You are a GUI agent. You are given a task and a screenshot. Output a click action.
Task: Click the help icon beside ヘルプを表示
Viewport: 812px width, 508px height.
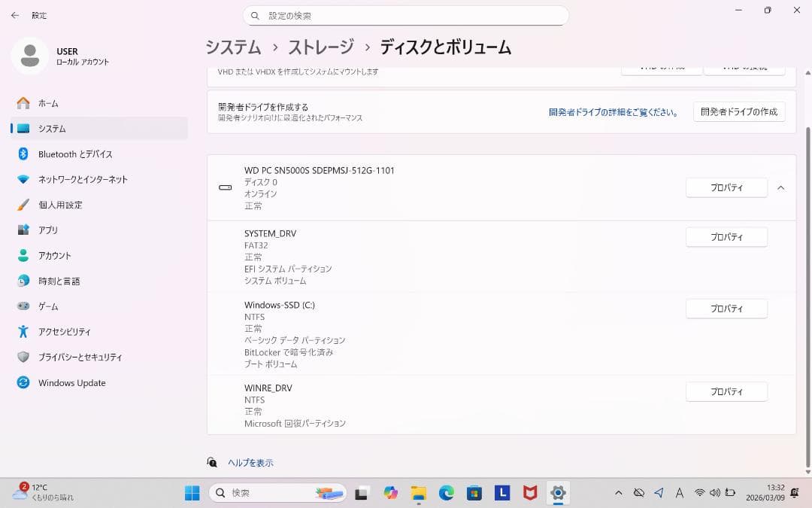[x=212, y=462]
